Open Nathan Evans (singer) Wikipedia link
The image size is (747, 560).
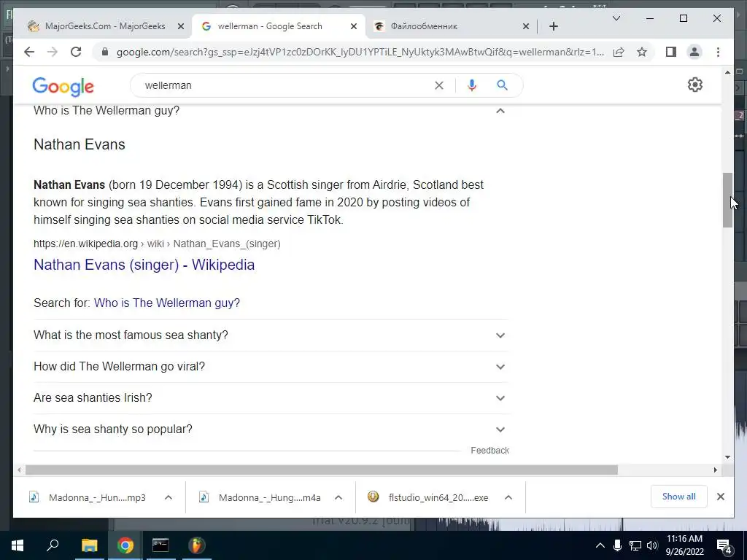tap(144, 265)
